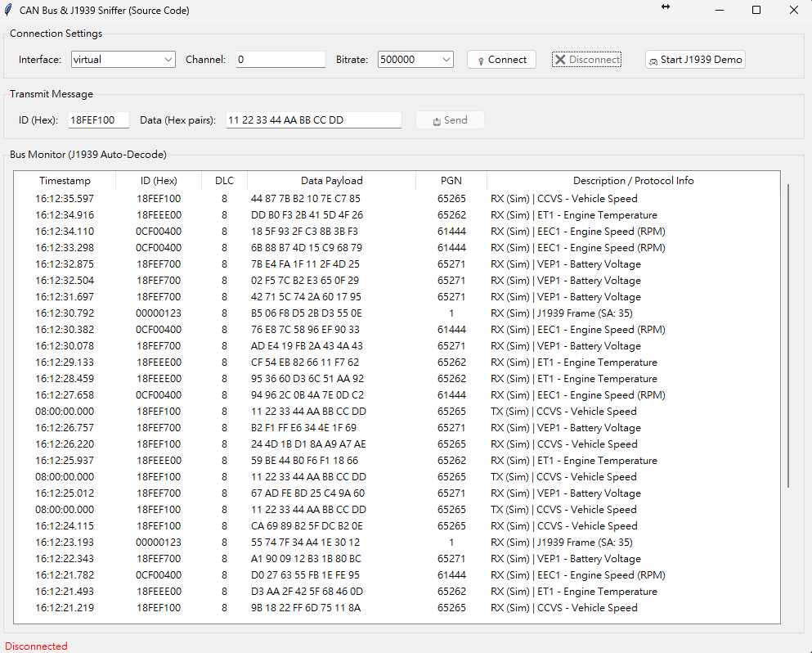Select the row with payload 76 E8 7C 58 96 EF 90 33

397,330
